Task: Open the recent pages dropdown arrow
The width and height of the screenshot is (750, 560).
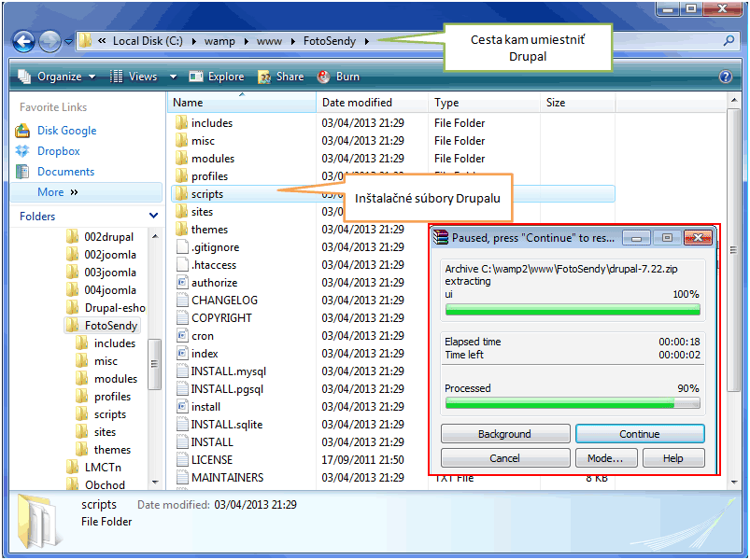Action: click(x=68, y=42)
